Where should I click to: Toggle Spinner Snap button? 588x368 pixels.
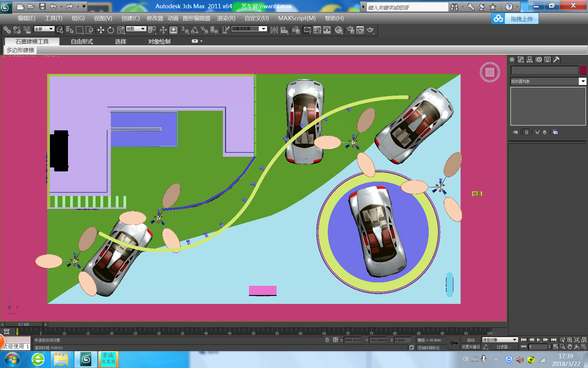214,30
